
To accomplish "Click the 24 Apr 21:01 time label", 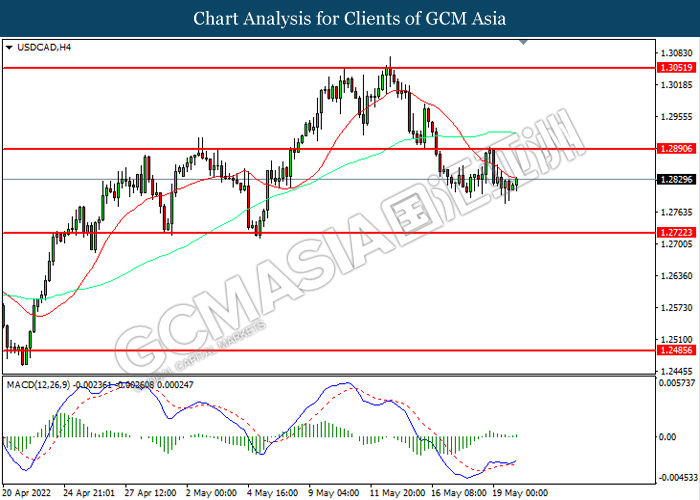I will (89, 493).
